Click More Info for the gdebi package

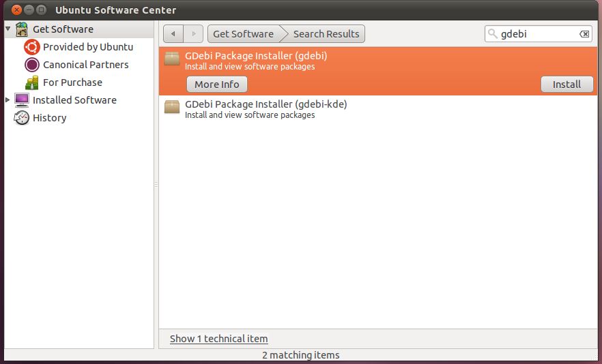point(217,85)
